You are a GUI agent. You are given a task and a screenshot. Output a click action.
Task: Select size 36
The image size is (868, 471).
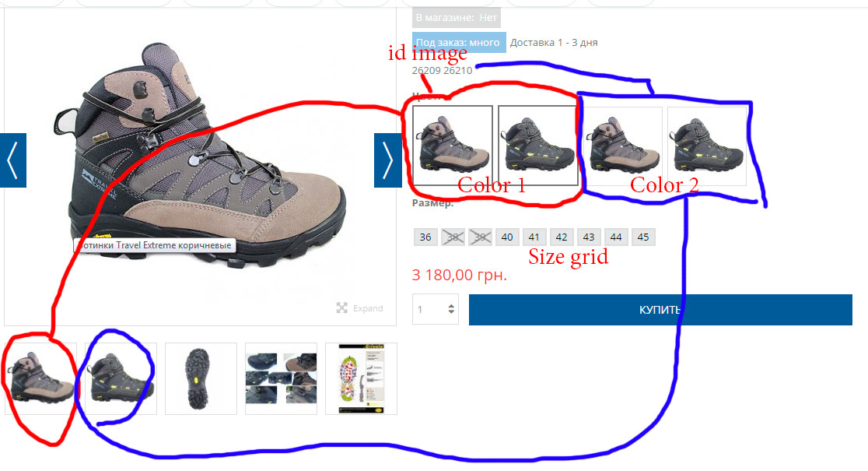425,237
